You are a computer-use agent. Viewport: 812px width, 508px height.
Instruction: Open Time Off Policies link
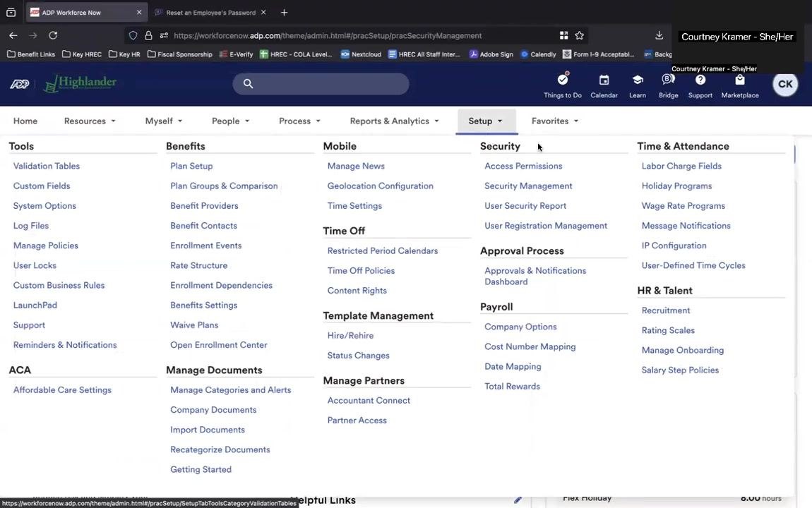click(x=361, y=270)
